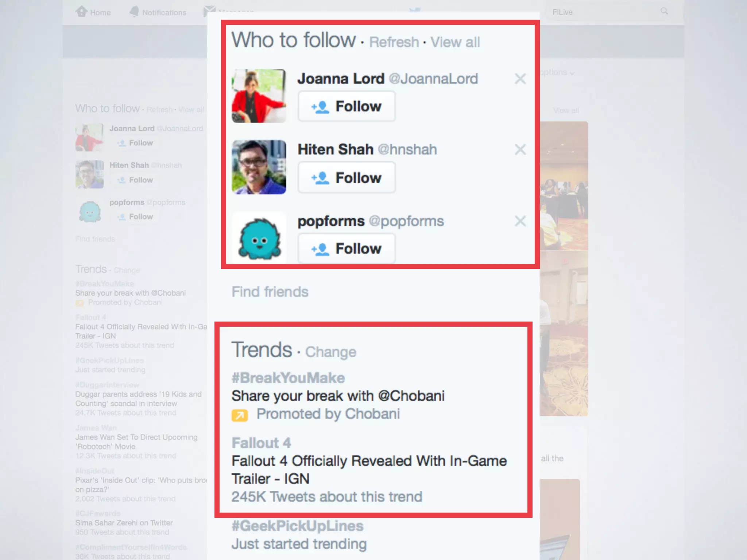Dismiss the popforms follow suggestion
This screenshot has width=747, height=560.
(520, 221)
